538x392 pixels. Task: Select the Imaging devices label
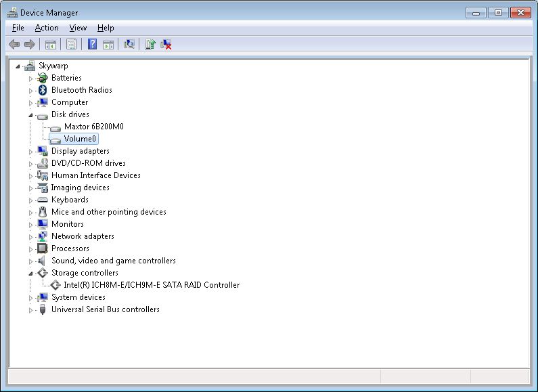pyautogui.click(x=81, y=188)
